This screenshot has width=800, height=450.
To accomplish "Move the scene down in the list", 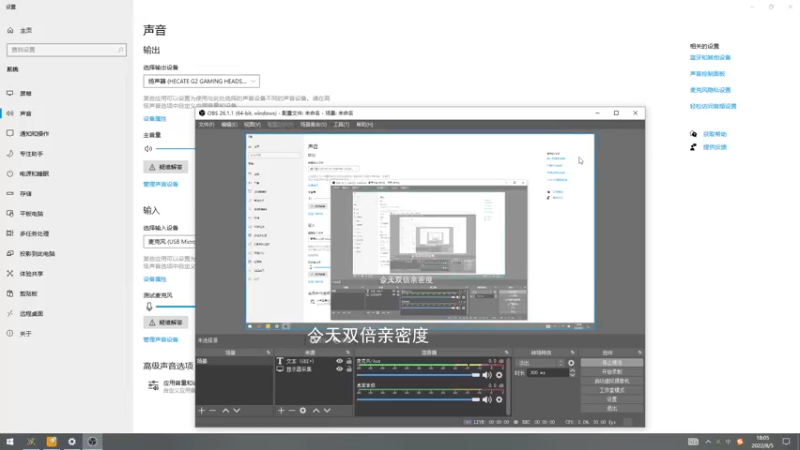I will click(237, 411).
